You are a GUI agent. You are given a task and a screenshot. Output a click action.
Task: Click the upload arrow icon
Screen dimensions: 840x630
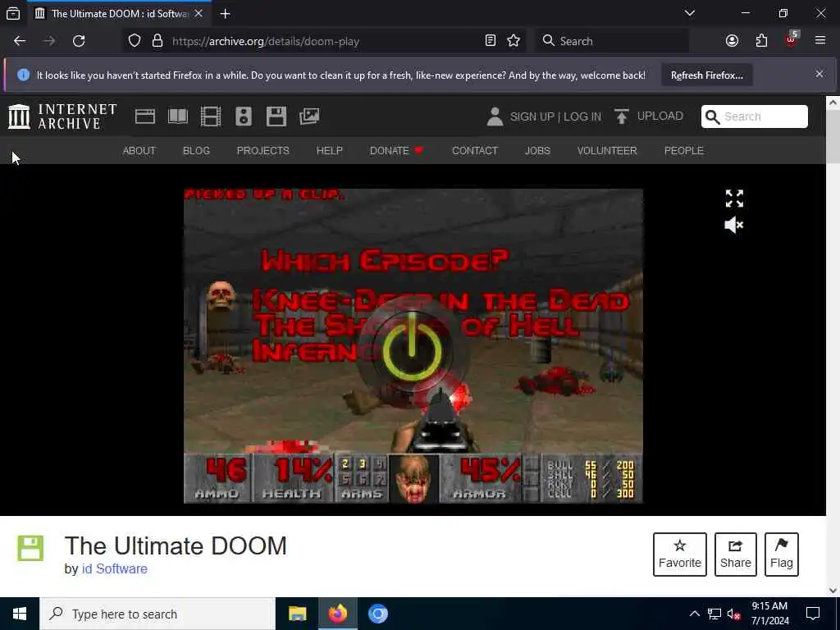click(x=622, y=116)
